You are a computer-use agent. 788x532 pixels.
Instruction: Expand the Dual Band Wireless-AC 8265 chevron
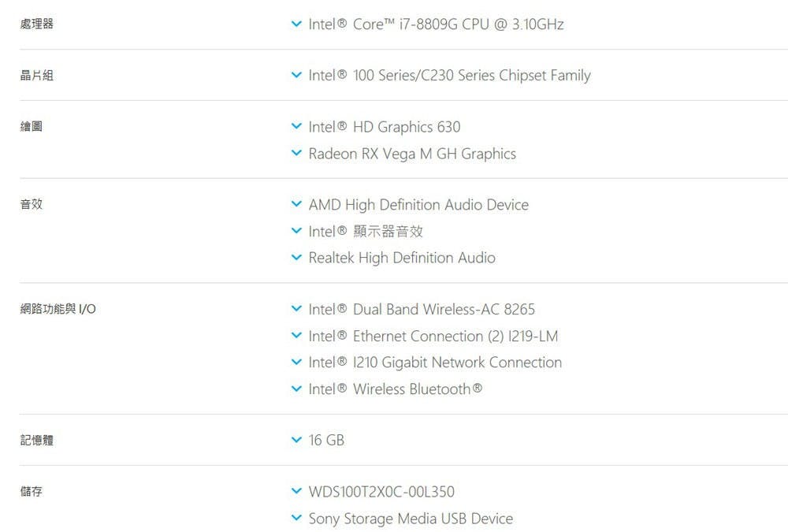pyautogui.click(x=296, y=309)
